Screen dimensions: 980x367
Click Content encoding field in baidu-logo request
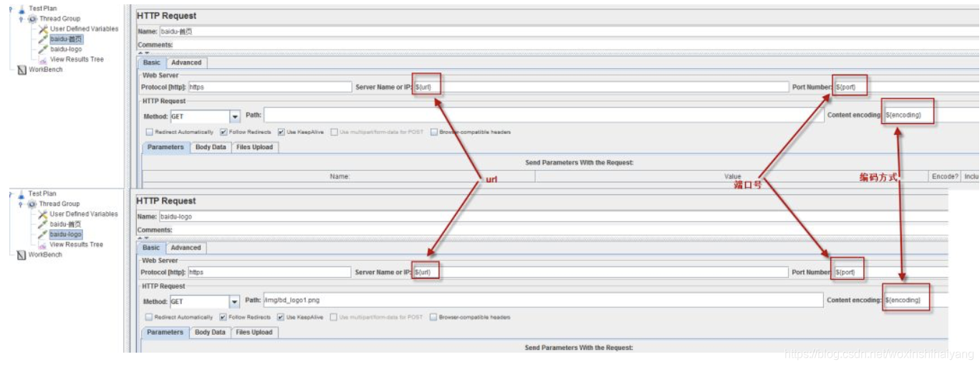916,300
